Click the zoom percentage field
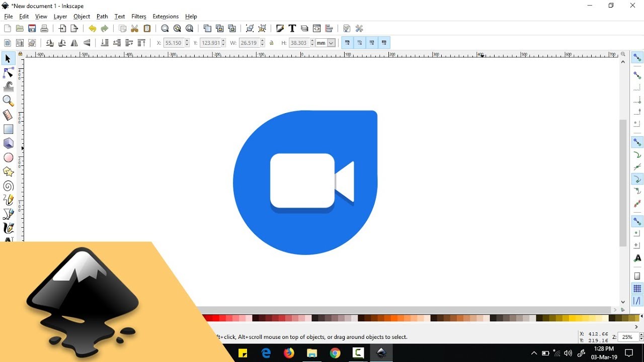Image resolution: width=644 pixels, height=362 pixels. point(628,337)
